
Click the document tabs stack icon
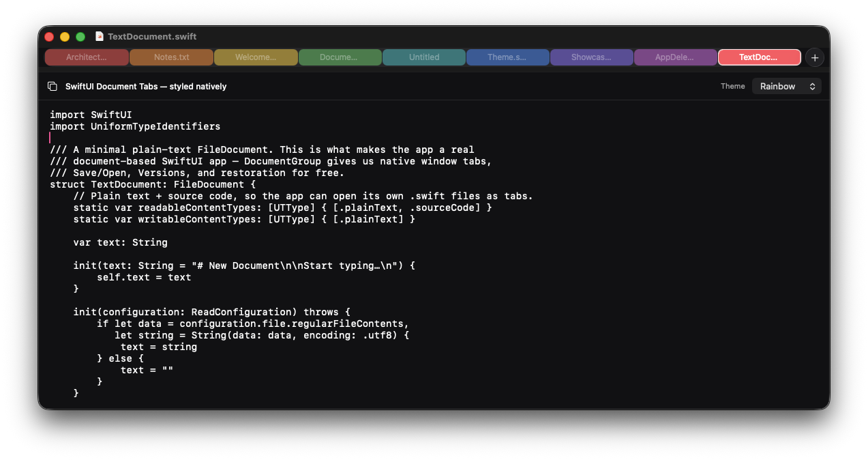53,86
